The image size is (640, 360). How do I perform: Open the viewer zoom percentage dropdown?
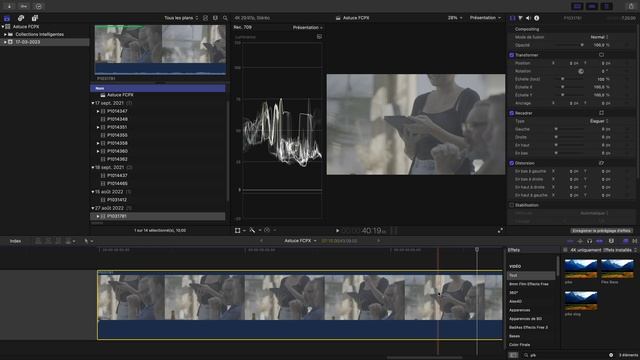pos(455,18)
